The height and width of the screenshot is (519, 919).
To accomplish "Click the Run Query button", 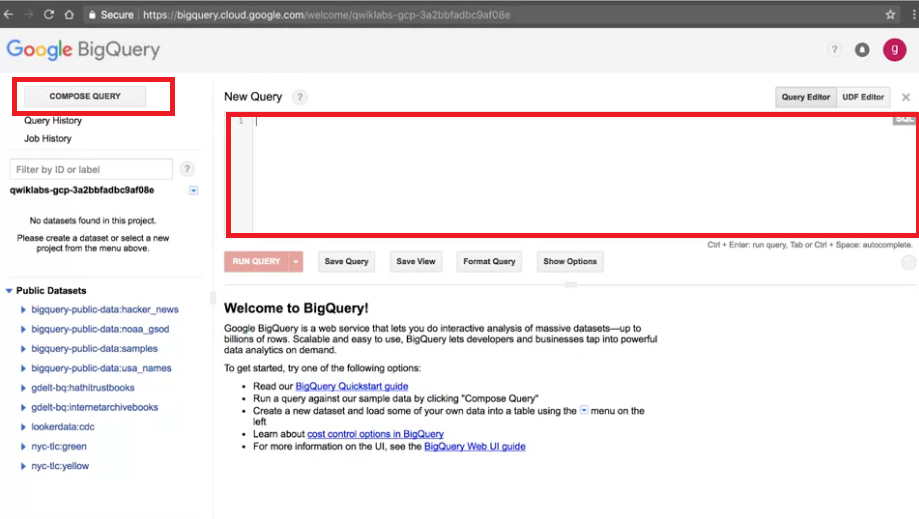I will (x=256, y=261).
